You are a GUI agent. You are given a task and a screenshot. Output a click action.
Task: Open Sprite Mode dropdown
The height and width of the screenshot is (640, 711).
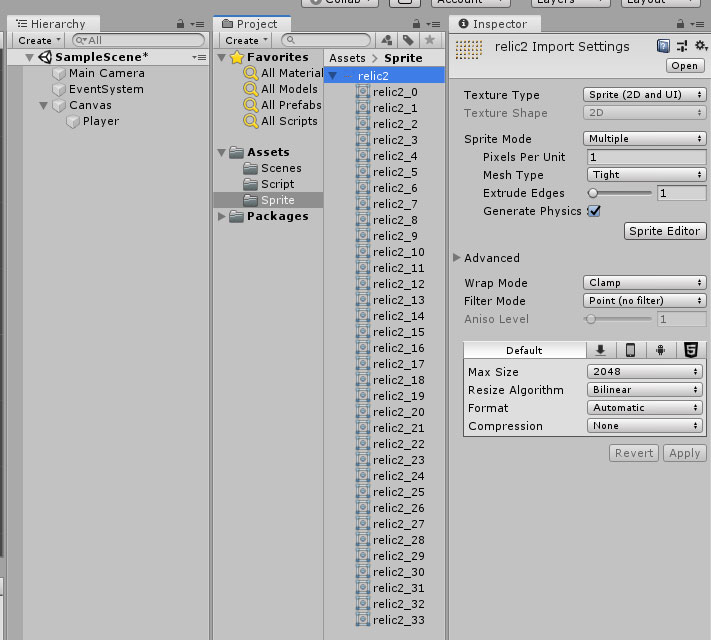click(x=644, y=138)
